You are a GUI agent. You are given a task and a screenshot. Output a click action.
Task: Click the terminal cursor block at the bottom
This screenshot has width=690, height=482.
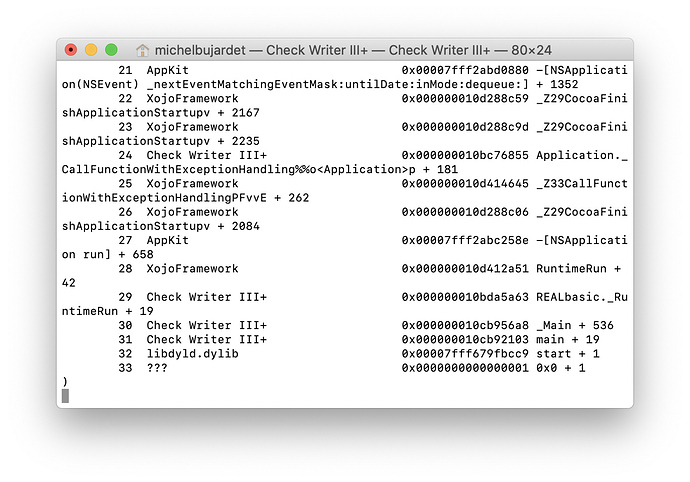(x=65, y=395)
